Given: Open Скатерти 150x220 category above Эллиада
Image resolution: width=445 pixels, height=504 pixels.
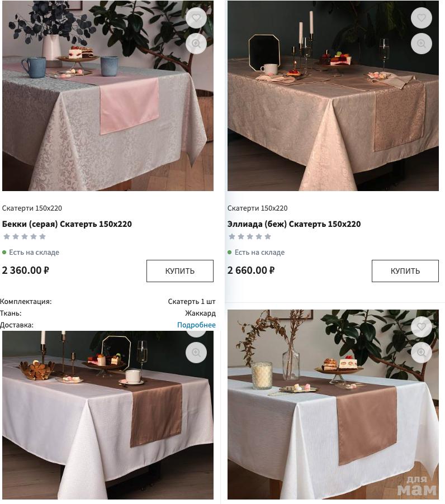Looking at the screenshot, I should point(258,208).
